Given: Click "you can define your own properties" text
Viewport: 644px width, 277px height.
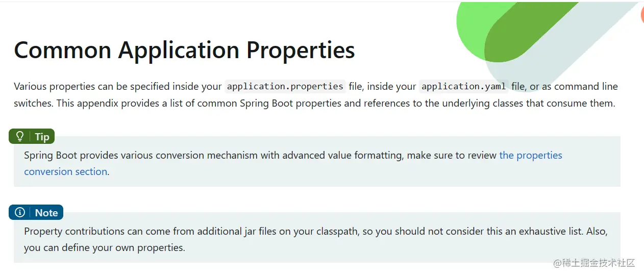Looking at the screenshot, I should point(104,248).
